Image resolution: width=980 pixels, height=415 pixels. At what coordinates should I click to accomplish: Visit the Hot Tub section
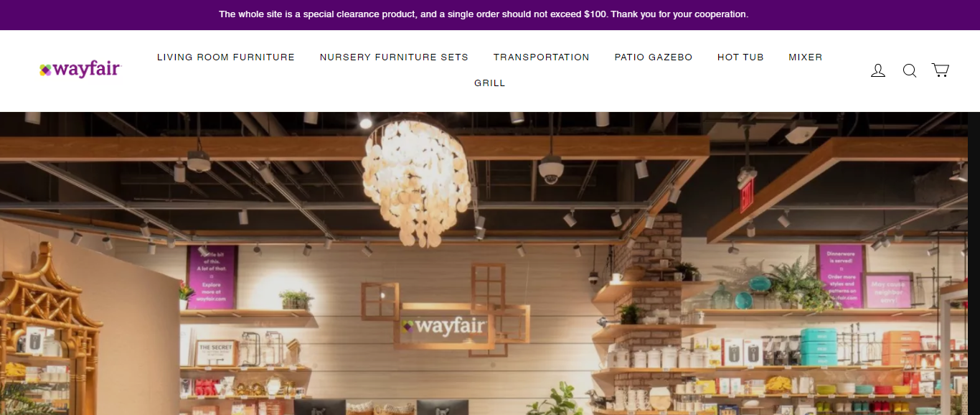[x=740, y=57]
